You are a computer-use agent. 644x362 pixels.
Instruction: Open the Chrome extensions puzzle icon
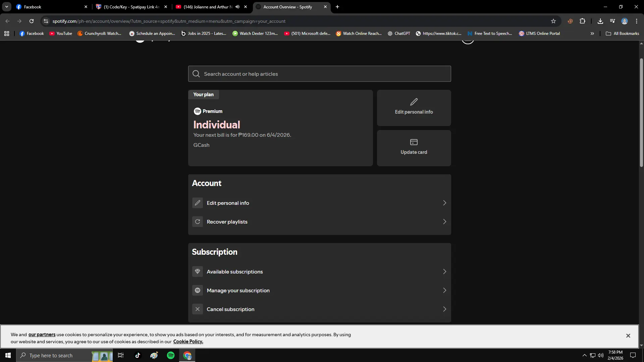coord(583,21)
